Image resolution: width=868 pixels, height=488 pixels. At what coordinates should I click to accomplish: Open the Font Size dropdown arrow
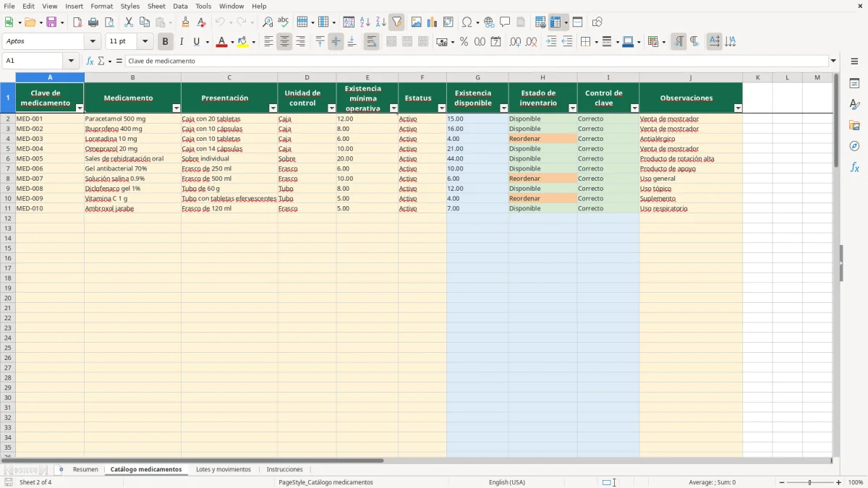click(145, 42)
